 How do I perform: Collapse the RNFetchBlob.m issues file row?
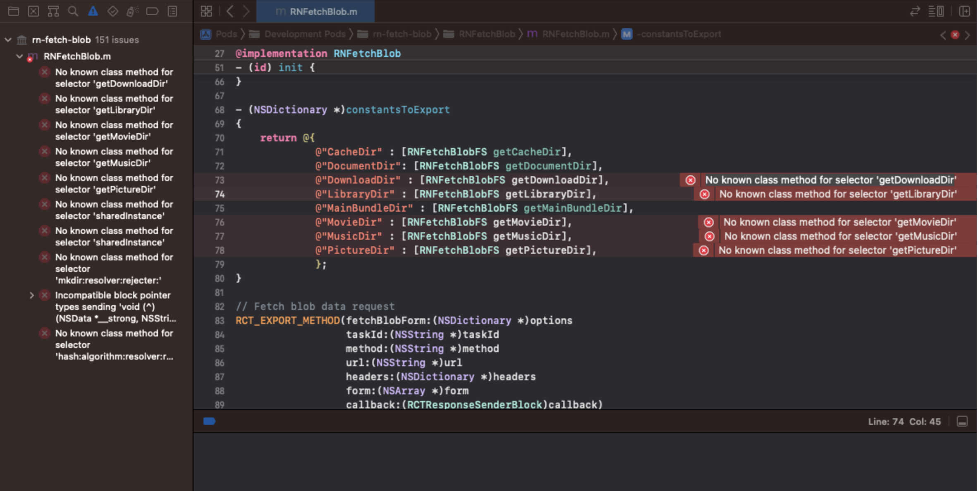point(19,56)
